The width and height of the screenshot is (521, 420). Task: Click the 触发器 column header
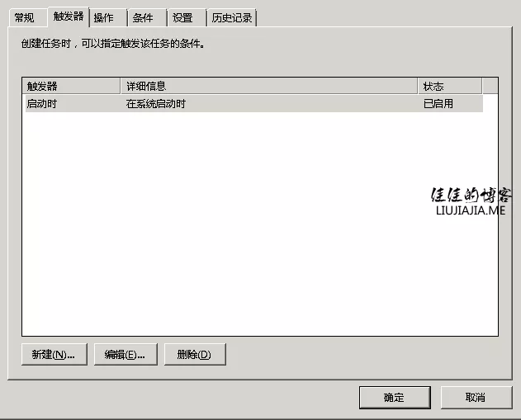coord(70,86)
